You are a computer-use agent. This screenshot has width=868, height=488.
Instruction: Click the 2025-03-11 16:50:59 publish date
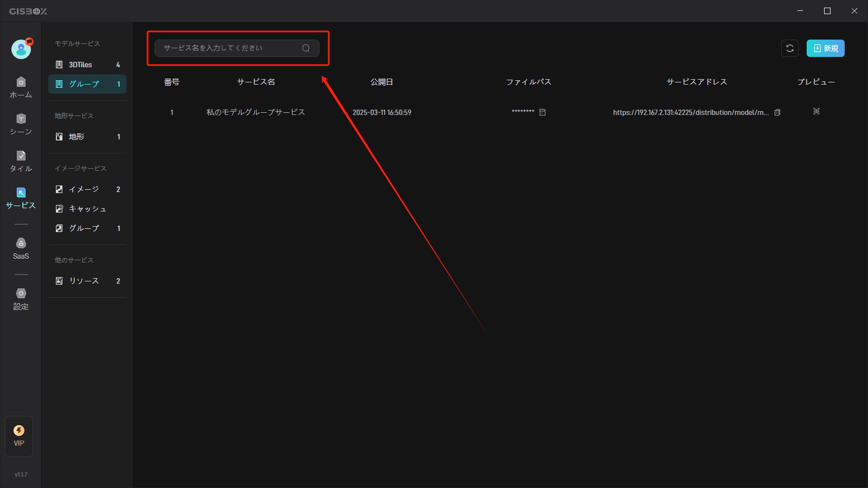[382, 112]
